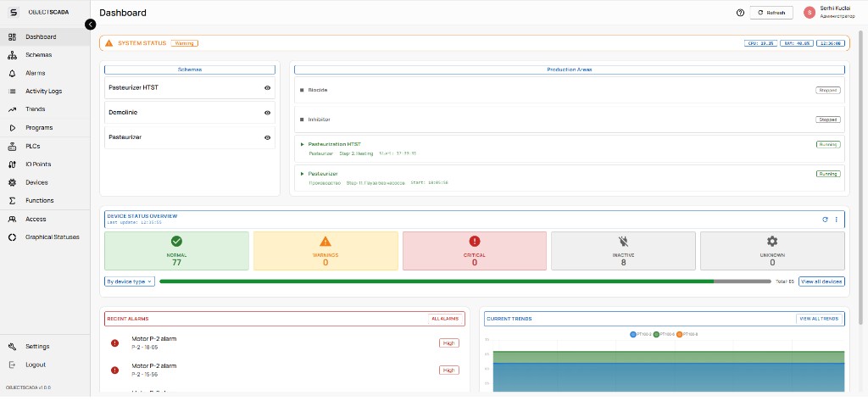Click the System Status warning triangle icon
This screenshot has width=868, height=401.
coord(108,43)
